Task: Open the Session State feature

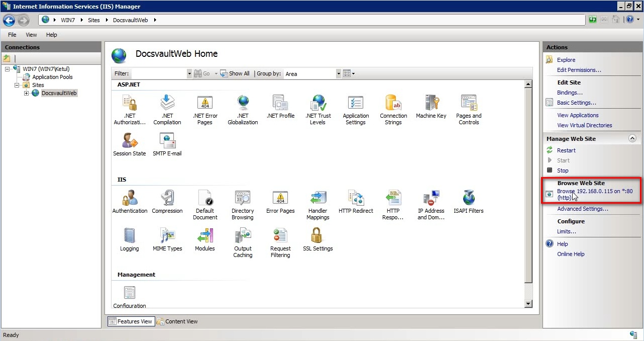Action: pos(129,143)
